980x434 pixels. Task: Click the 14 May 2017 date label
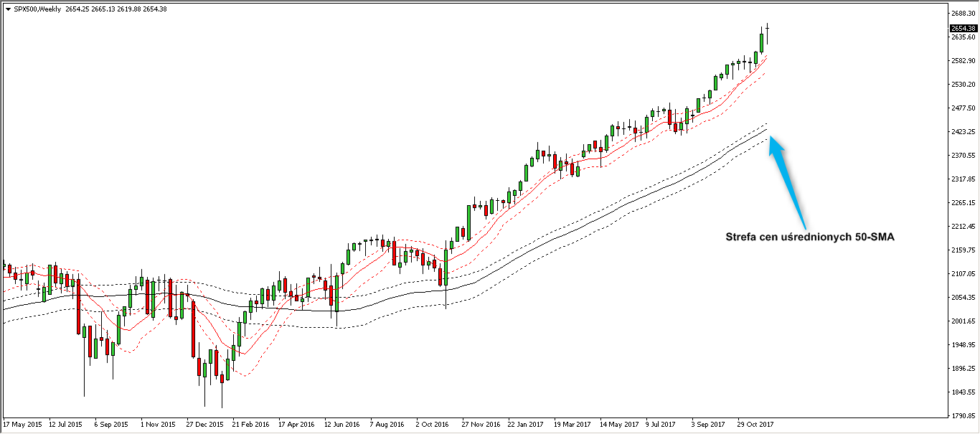tap(618, 425)
